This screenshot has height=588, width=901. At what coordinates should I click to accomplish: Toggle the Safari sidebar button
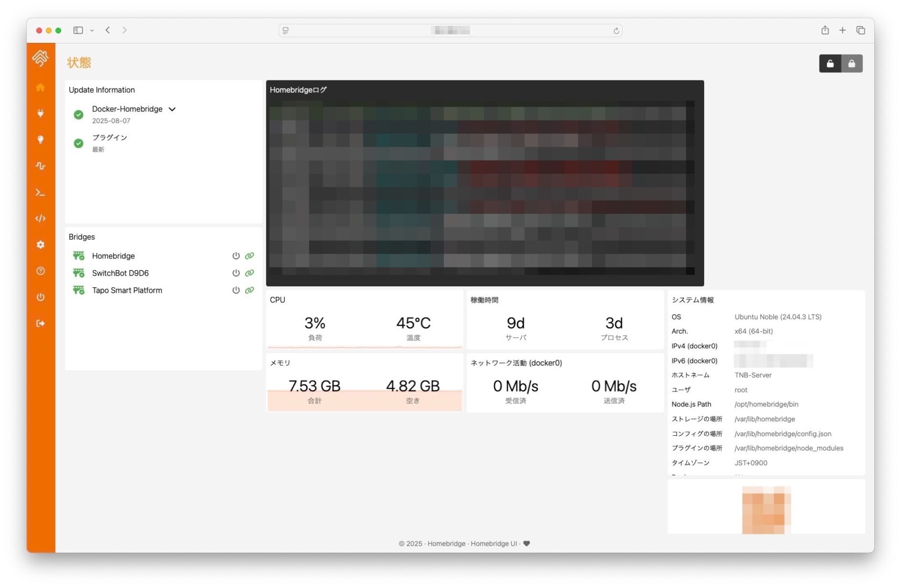click(x=78, y=31)
